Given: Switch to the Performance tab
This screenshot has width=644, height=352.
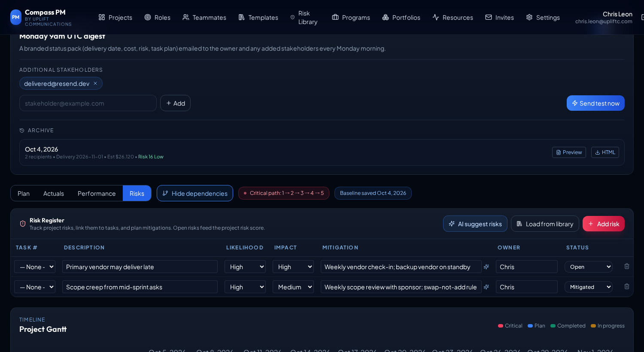Looking at the screenshot, I should (97, 193).
